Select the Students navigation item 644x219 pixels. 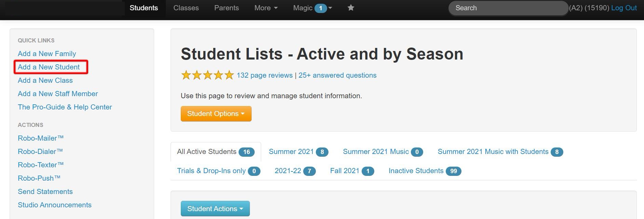(144, 8)
